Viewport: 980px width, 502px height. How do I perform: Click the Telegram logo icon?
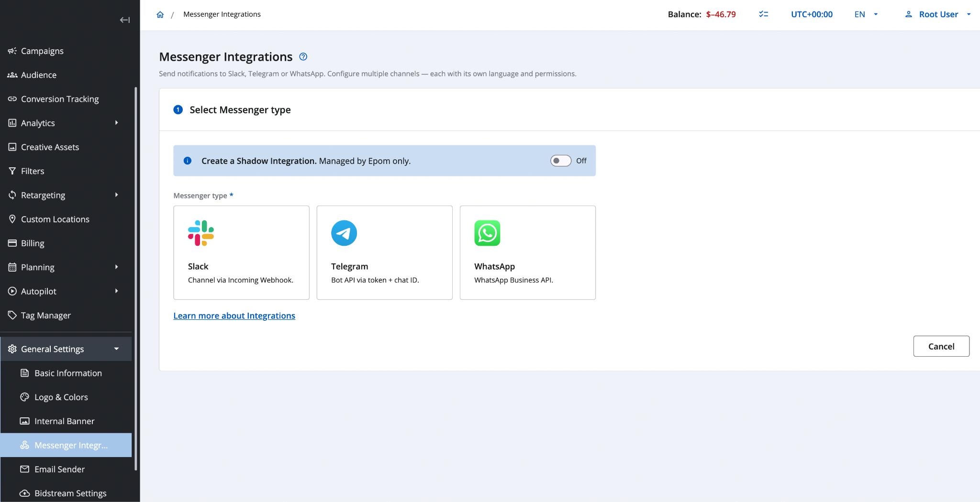[x=344, y=233]
